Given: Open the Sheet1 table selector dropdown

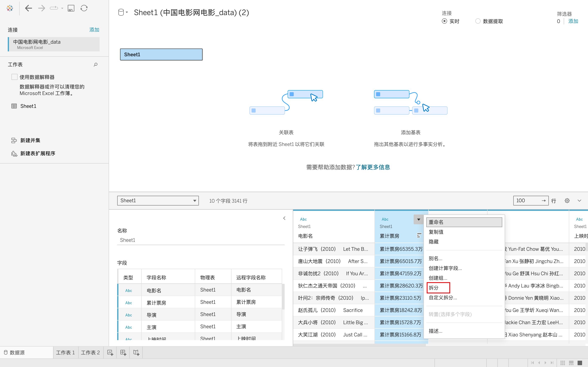Looking at the screenshot, I should [x=158, y=201].
